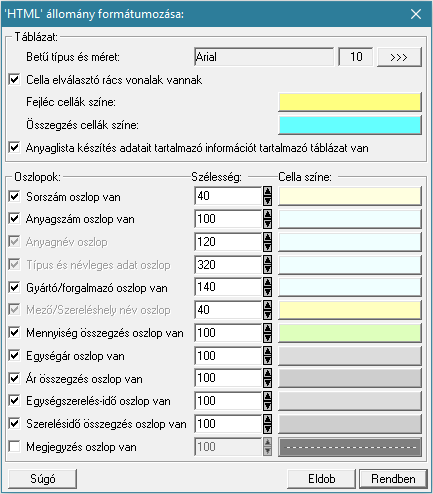Image resolution: width=433 pixels, height=494 pixels.
Task: Decrease the Gyártó/forgalmazó width down arrow
Action: [267, 292]
